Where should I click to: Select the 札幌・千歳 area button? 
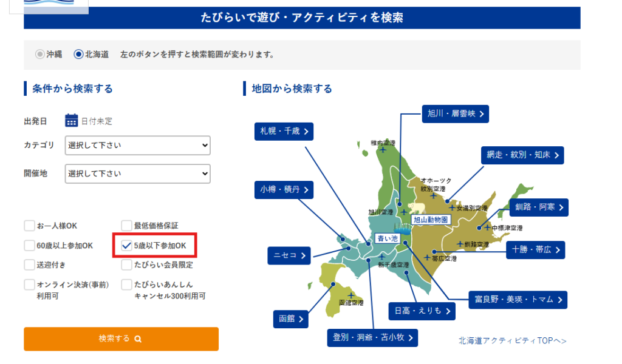pyautogui.click(x=284, y=132)
